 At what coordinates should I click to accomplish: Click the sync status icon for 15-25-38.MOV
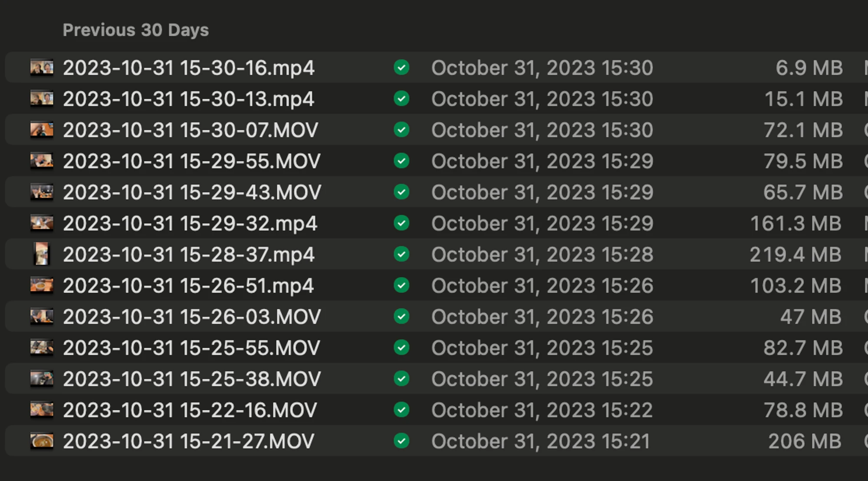pos(401,379)
